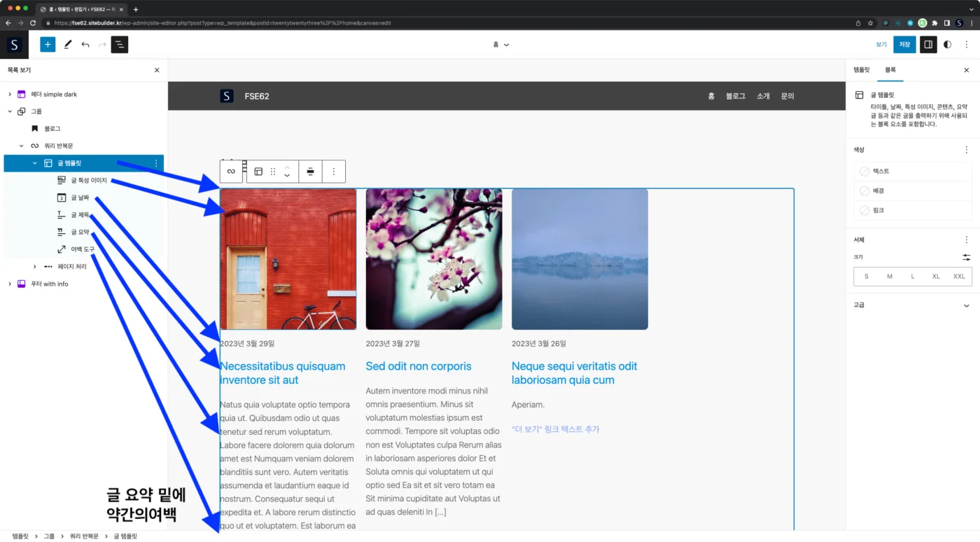This screenshot has width=980, height=542.
Task: Select the 글 특성 이미지 block in list
Action: pyautogui.click(x=89, y=181)
